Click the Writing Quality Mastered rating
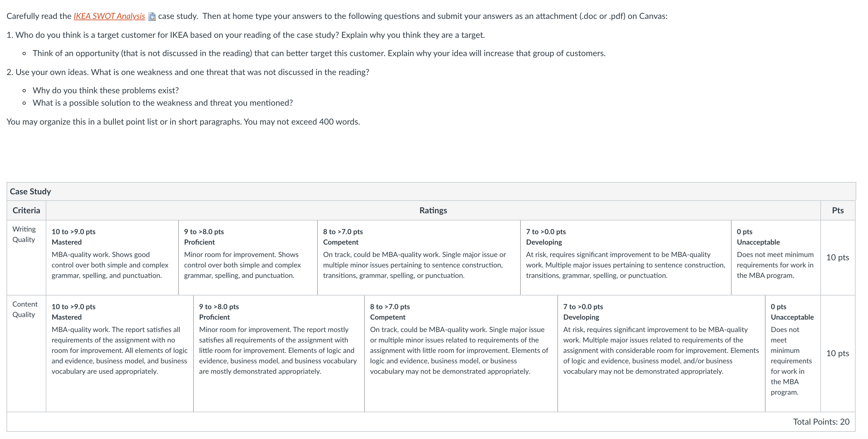The height and width of the screenshot is (439, 868). point(112,258)
